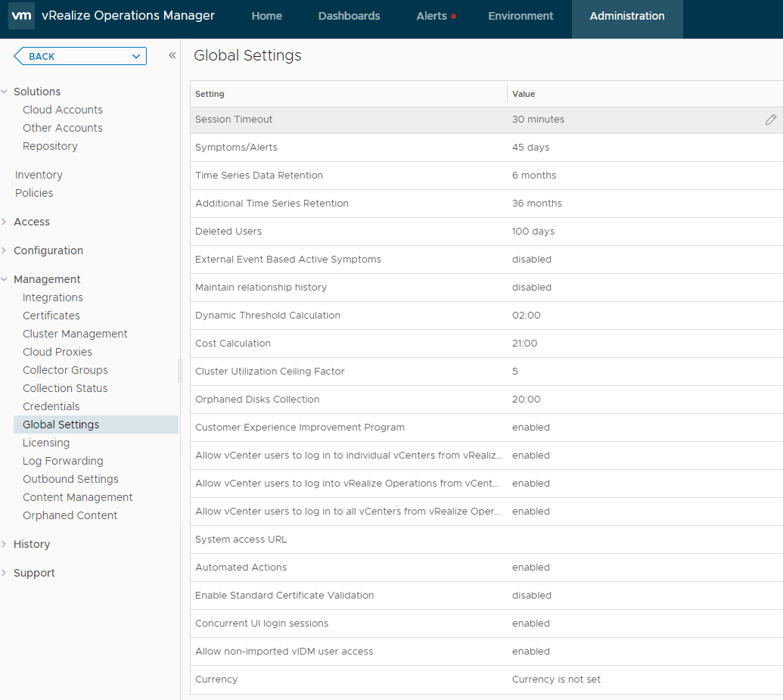Screen dimensions: 783x700
Task: Open Cloud Accounts in sidebar
Action: pyautogui.click(x=63, y=110)
